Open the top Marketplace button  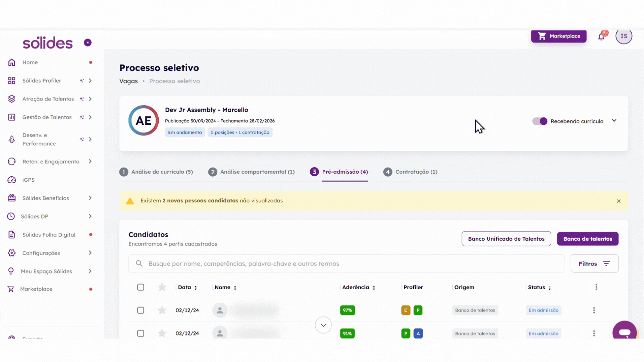click(x=559, y=36)
